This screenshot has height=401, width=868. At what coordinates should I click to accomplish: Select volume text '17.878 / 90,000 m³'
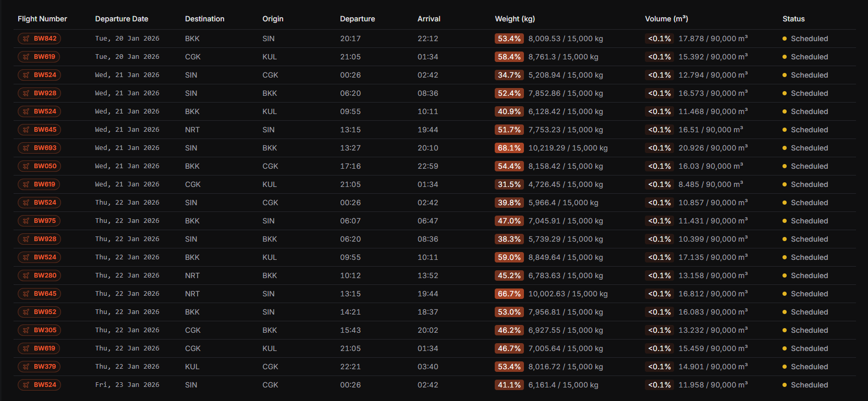[713, 39]
